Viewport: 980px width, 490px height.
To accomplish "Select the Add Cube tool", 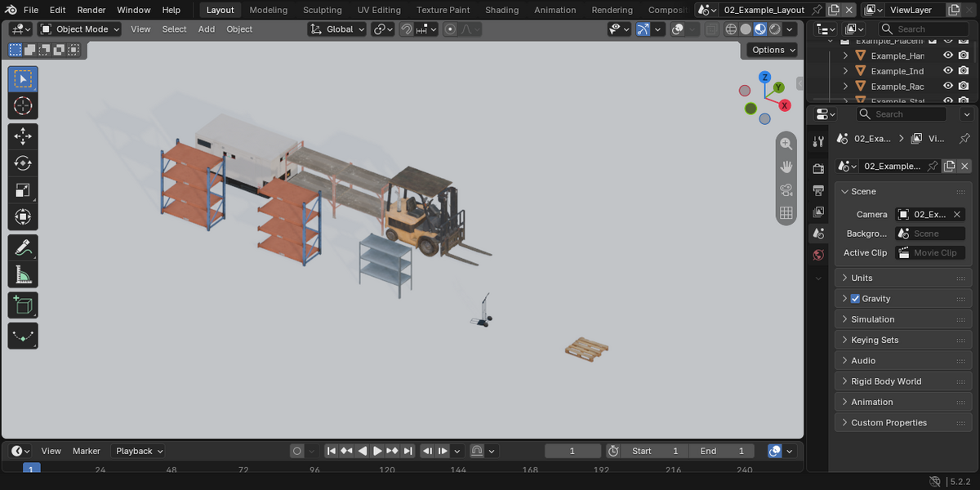I will [23, 305].
